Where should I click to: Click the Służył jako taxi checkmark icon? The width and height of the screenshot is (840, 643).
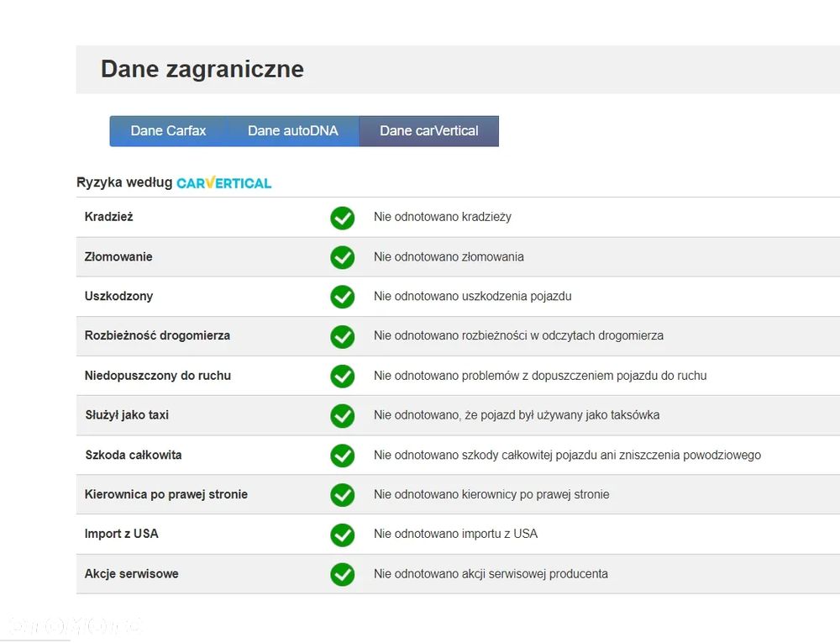tap(342, 415)
